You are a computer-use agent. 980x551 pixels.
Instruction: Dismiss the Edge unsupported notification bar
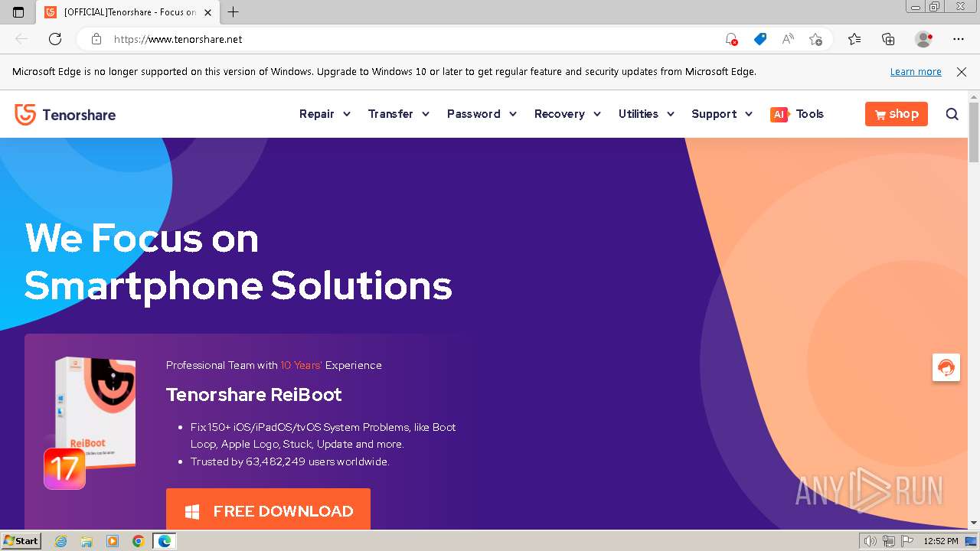[962, 72]
